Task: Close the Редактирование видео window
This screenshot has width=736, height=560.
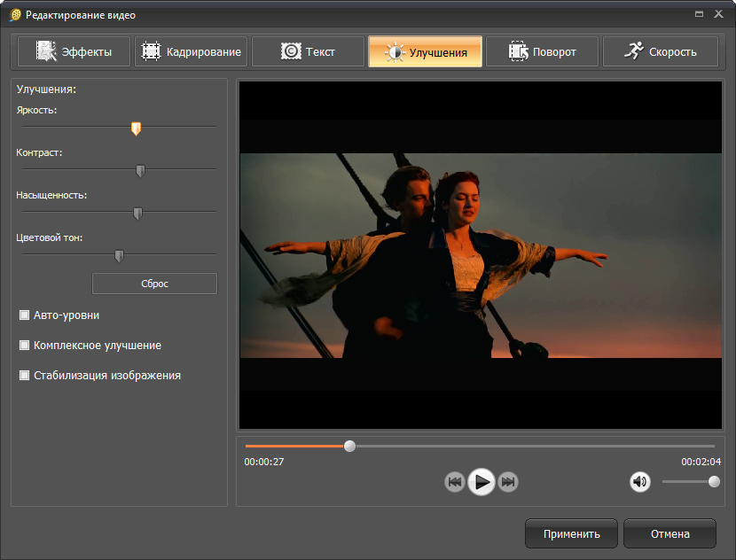Action: click(x=718, y=14)
